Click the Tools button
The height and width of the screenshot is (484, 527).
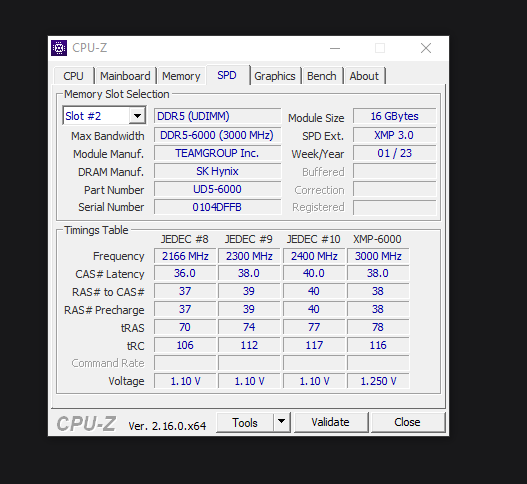click(245, 422)
